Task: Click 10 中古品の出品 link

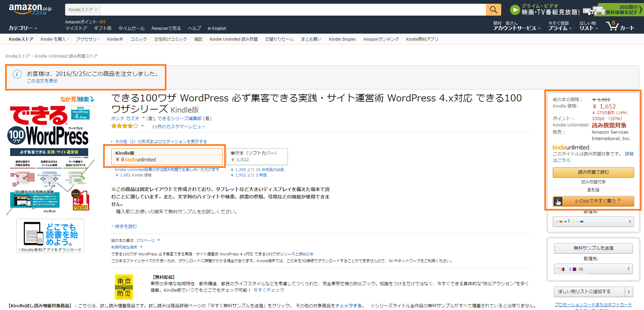Action: coord(270,170)
